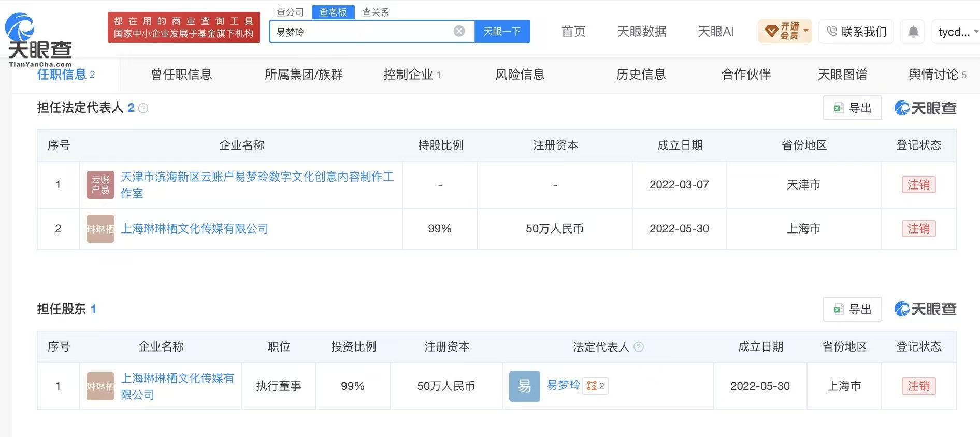Screen dimensions: 980x437
Task: Expand the 开通会员 dropdown arrow
Action: pos(806,30)
